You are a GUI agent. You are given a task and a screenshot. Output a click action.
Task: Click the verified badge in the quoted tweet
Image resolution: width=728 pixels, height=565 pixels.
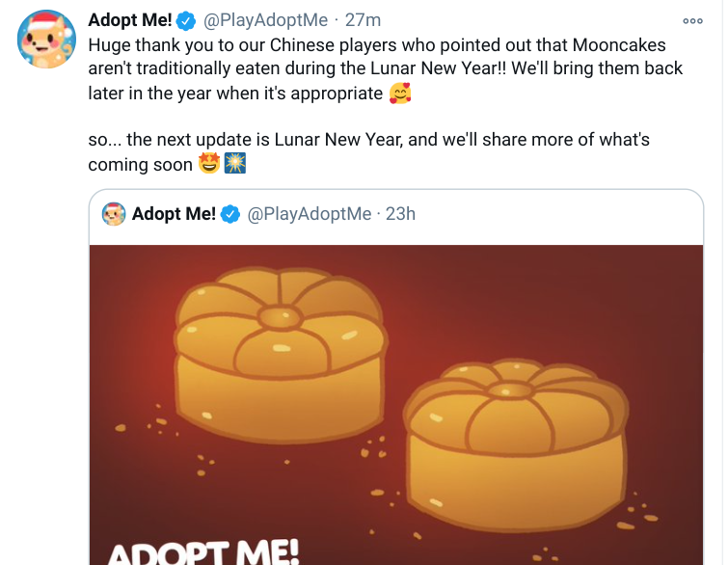pyautogui.click(x=230, y=214)
